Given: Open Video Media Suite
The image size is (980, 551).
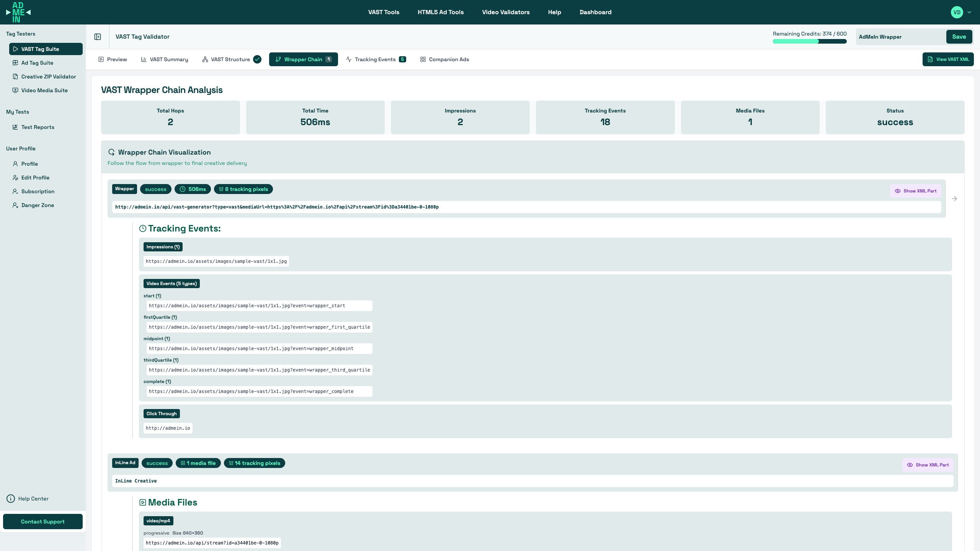Looking at the screenshot, I should point(44,90).
